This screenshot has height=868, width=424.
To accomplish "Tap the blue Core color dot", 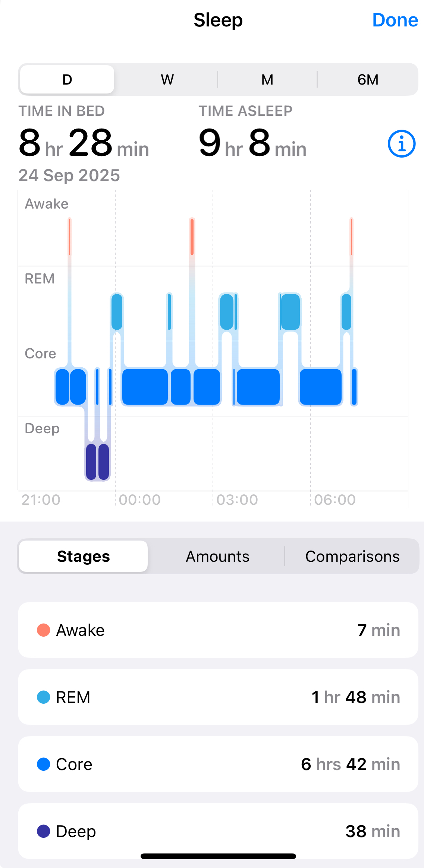I will (x=44, y=764).
